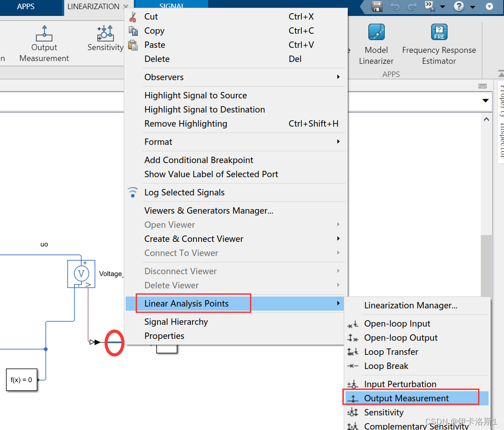Choose Cut from the context menu
504x430 pixels.
pos(236,17)
